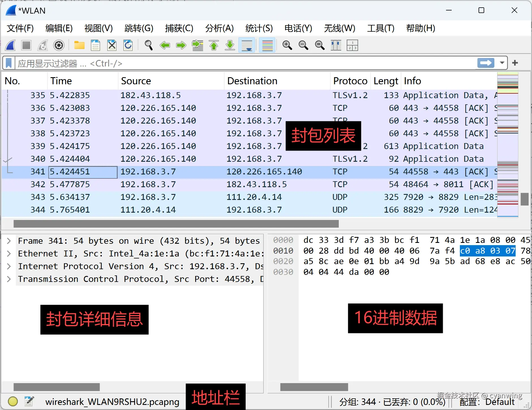Open the 统计(S) menu
This screenshot has height=410, width=532.
point(259,28)
